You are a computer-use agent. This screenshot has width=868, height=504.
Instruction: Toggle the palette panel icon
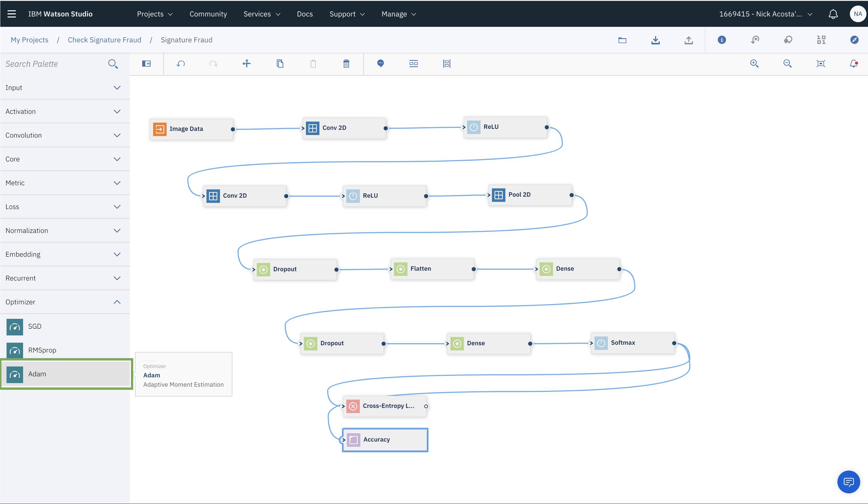pyautogui.click(x=146, y=63)
